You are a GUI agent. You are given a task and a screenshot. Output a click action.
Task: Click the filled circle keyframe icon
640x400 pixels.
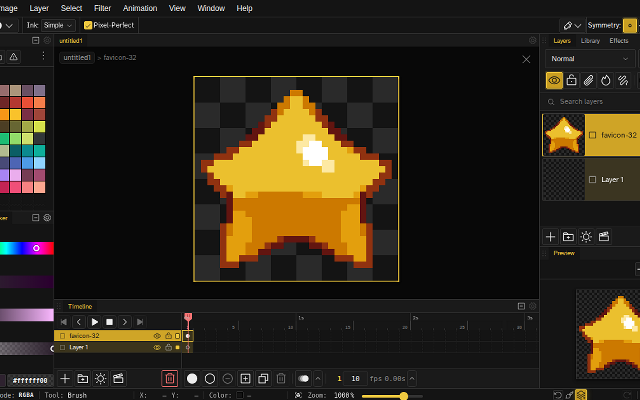click(192, 379)
